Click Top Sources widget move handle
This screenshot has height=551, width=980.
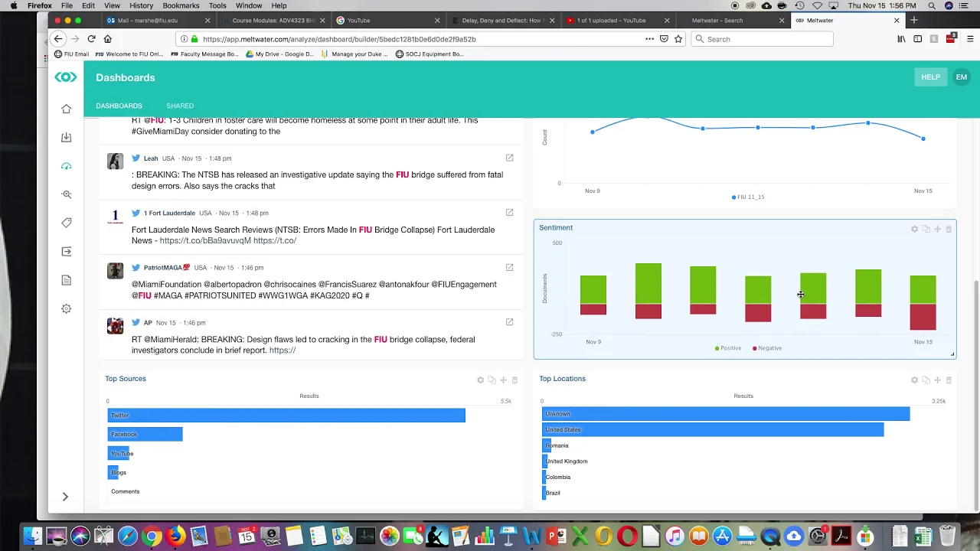coord(503,380)
